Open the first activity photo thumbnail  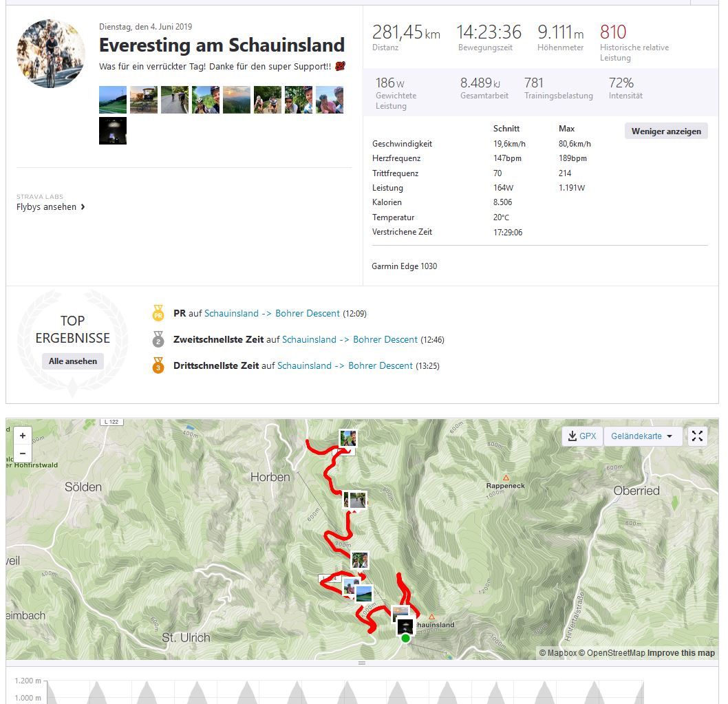pyautogui.click(x=113, y=100)
